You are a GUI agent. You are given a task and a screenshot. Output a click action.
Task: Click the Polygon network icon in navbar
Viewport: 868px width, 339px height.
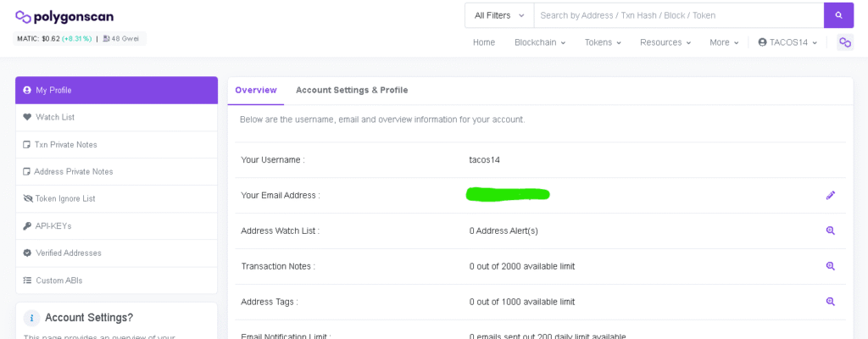pyautogui.click(x=844, y=42)
